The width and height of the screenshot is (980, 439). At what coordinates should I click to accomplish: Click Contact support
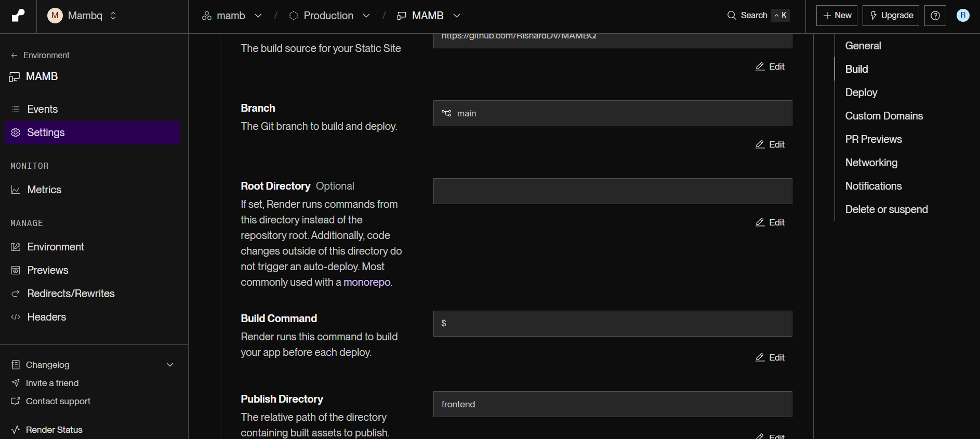point(58,401)
